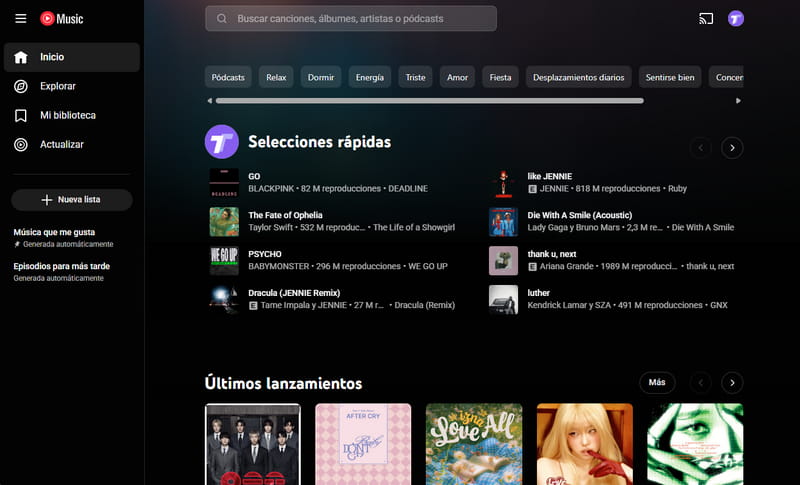Select the Relax filter chip
800x485 pixels.
(x=276, y=77)
